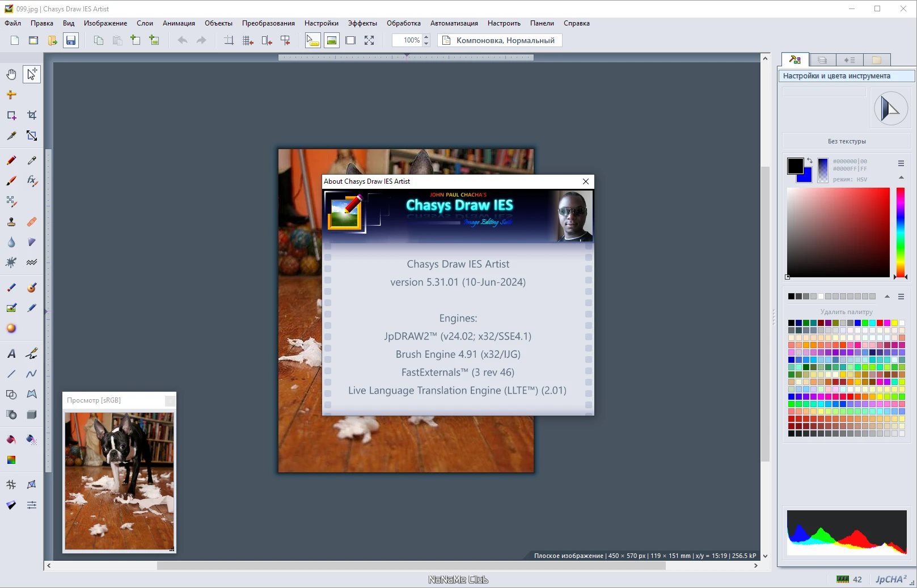Viewport: 917px width, 588px height.
Task: Toggle the Компоновка, Нормальный mode button
Action: pos(500,40)
